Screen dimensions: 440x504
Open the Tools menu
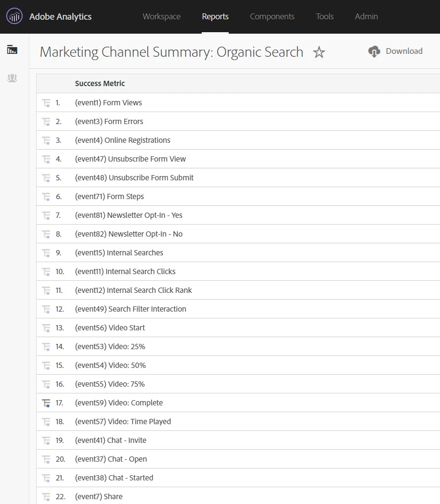point(325,16)
